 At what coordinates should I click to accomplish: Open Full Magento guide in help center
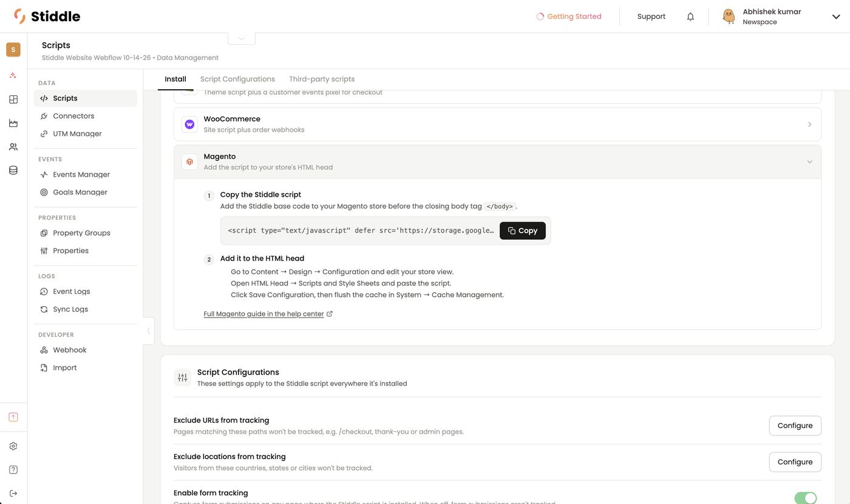(268, 314)
